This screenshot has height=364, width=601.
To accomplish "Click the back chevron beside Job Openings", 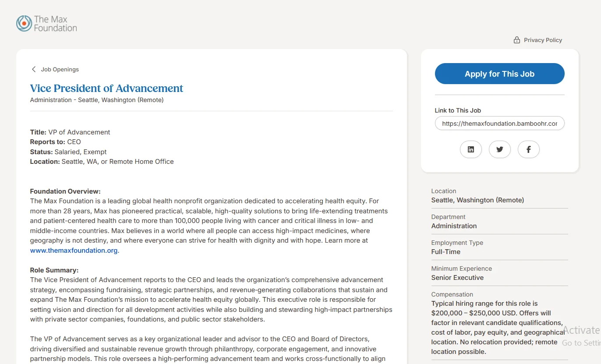I will click(x=34, y=69).
